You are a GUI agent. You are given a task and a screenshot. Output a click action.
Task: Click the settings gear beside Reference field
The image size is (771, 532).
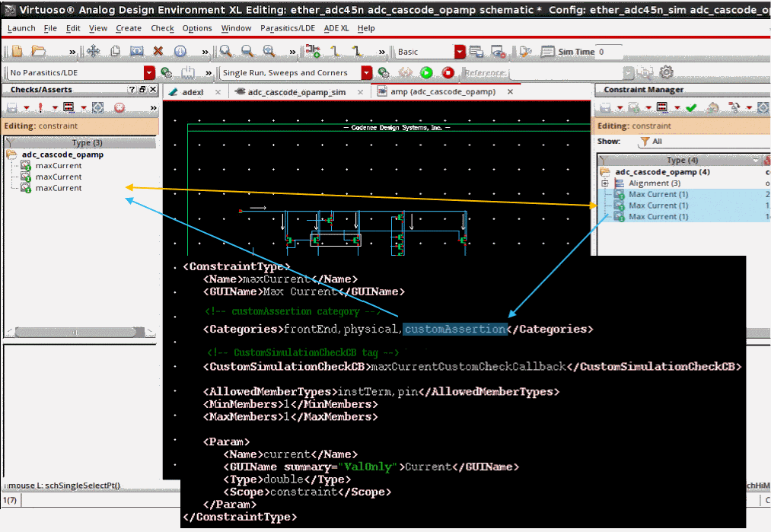coord(666,72)
